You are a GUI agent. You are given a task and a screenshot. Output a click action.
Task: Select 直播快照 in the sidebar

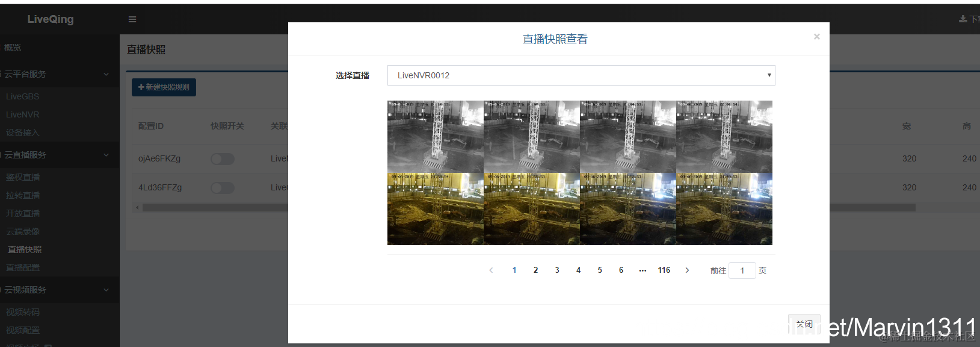(x=25, y=249)
